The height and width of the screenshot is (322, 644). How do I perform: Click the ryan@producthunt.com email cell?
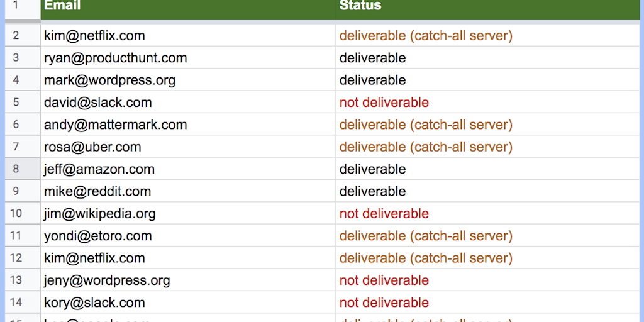188,57
